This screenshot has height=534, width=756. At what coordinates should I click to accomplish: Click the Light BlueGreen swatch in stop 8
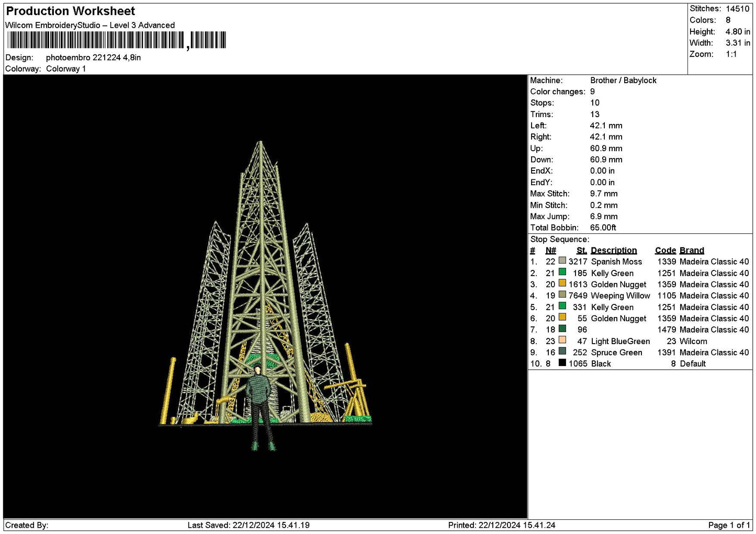562,340
